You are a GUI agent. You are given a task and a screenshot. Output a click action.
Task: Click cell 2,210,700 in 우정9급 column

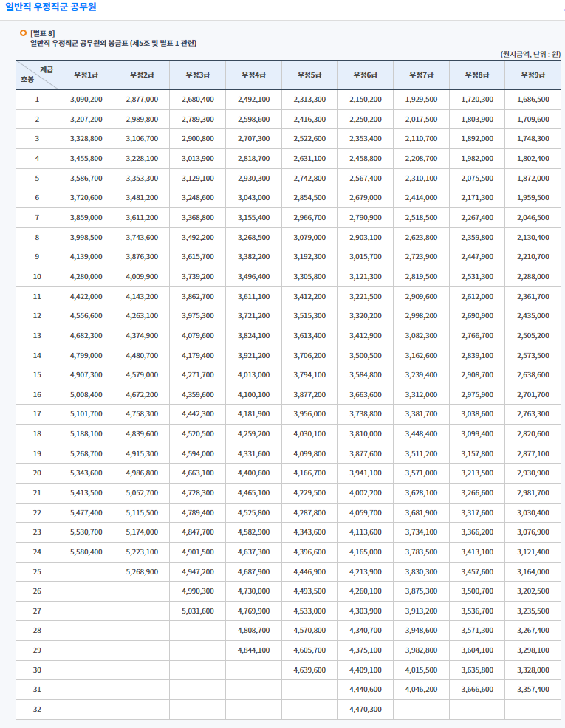pyautogui.click(x=533, y=256)
